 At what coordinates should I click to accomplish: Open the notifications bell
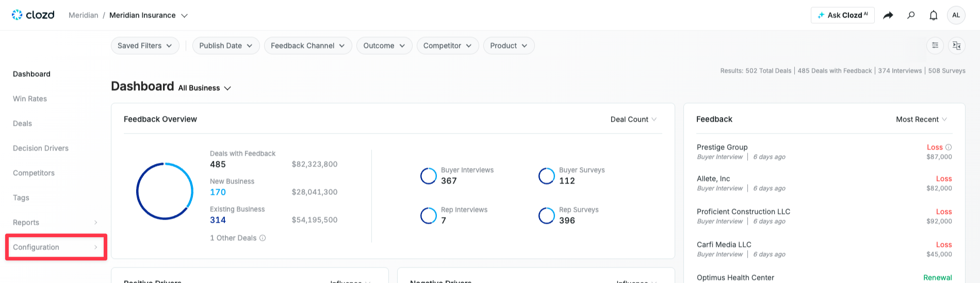pos(933,15)
